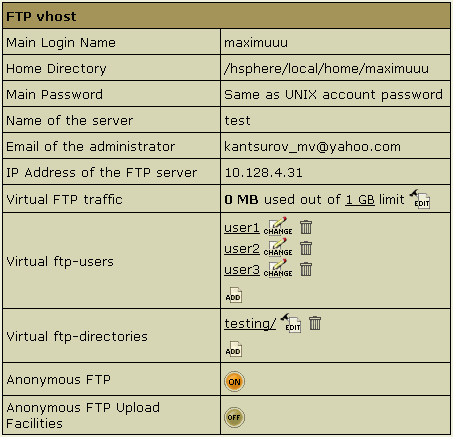Add a new virtual ftp-user
453x437 pixels.
[233, 295]
